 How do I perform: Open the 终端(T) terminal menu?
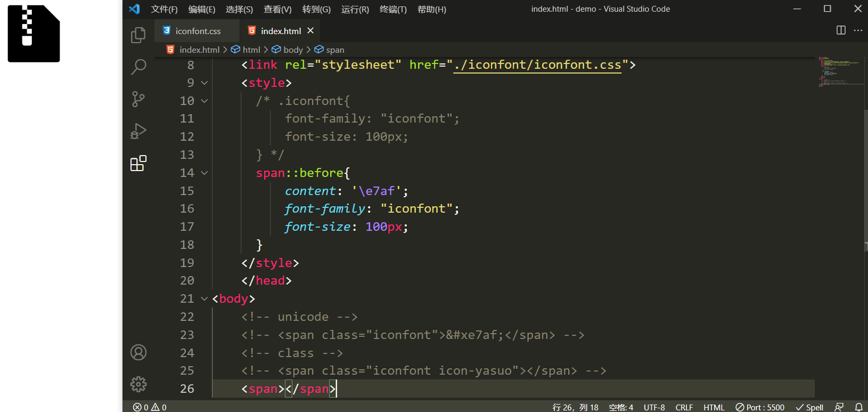pyautogui.click(x=393, y=9)
